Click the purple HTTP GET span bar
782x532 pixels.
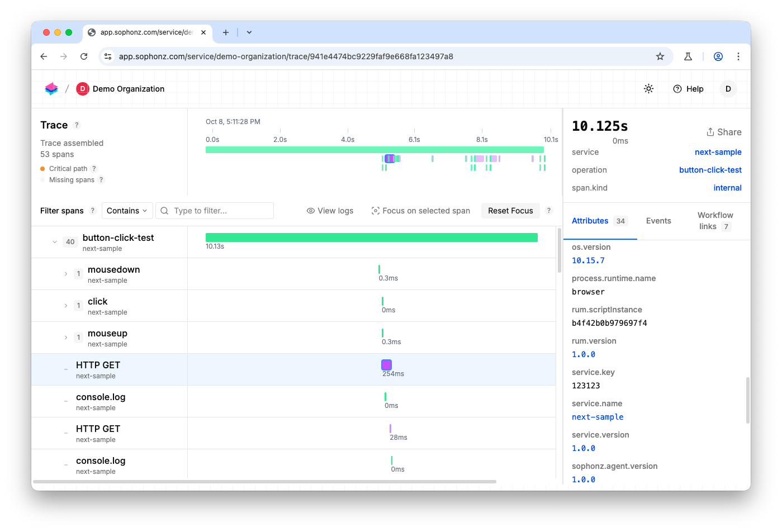[386, 365]
